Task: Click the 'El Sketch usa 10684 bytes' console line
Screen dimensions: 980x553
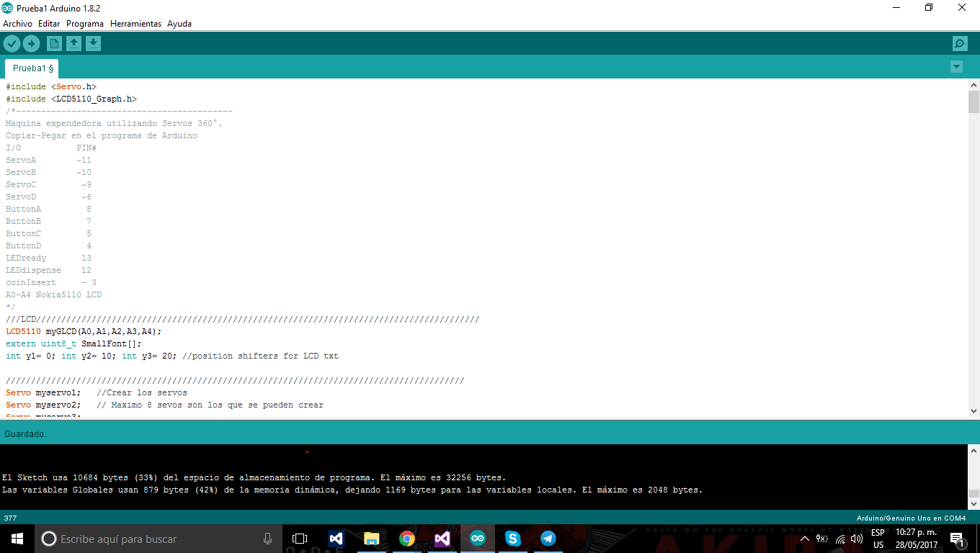Action: click(254, 477)
